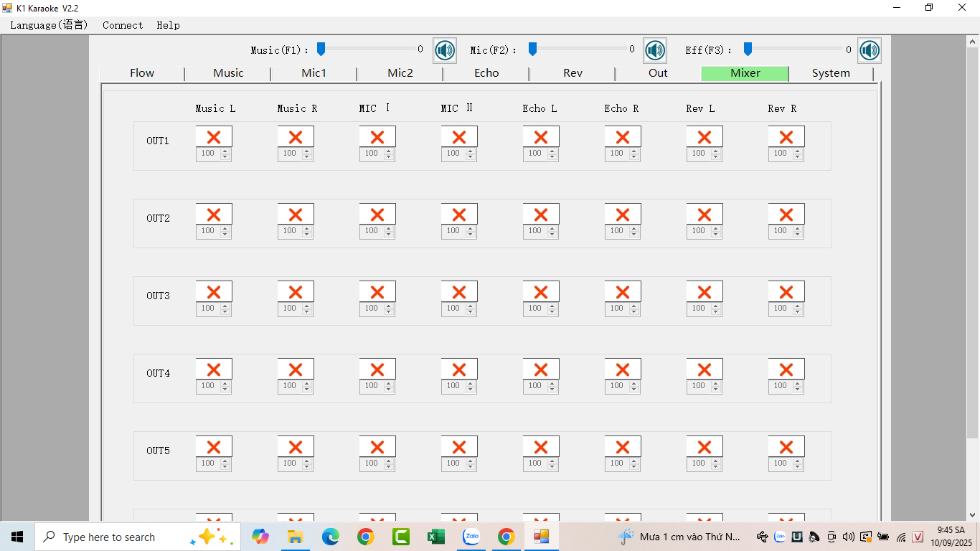Open the Language menu

coord(49,25)
